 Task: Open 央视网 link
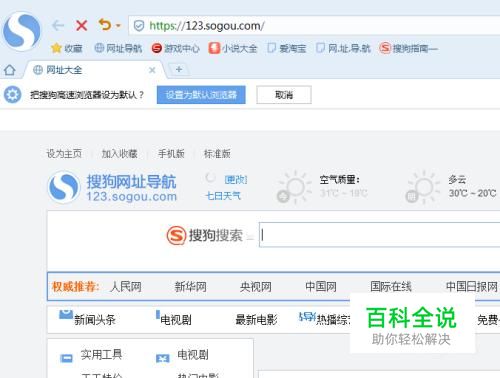(x=256, y=287)
